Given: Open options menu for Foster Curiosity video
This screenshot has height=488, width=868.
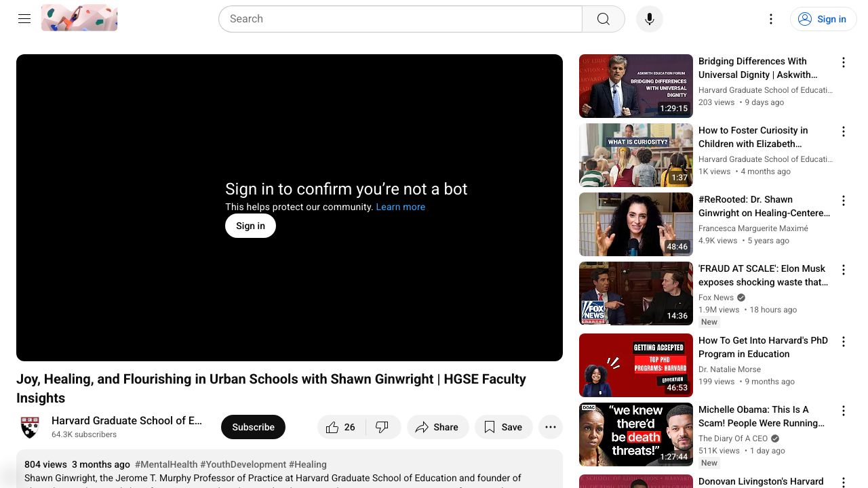Looking at the screenshot, I should pyautogui.click(x=844, y=131).
